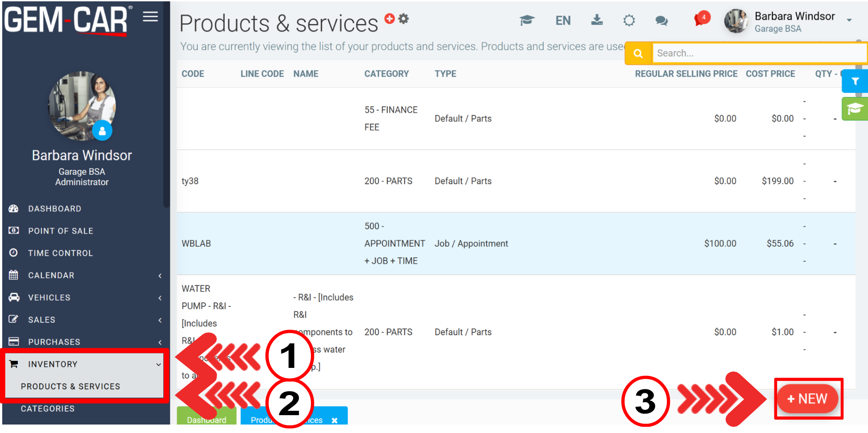Open notifications with red badge 4

click(701, 19)
